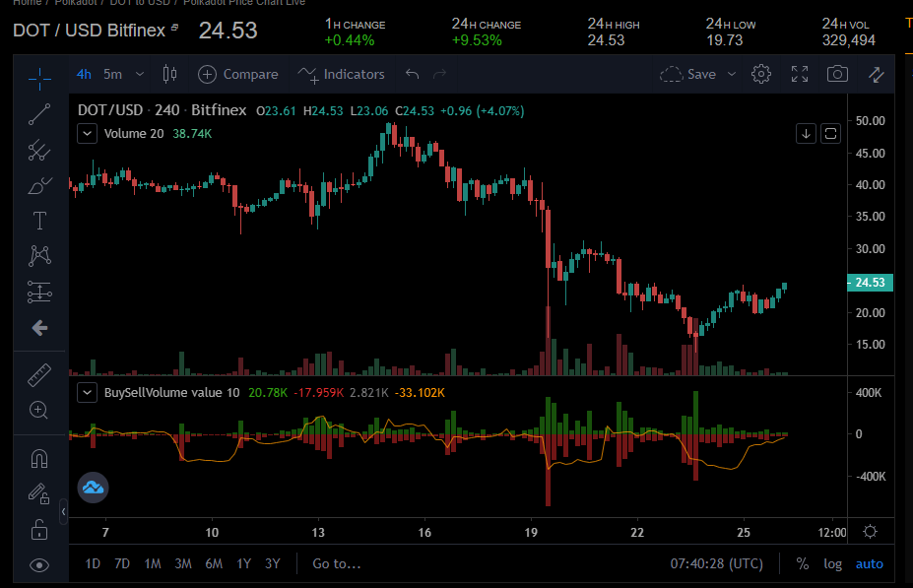
Task: Hide all drawings with eye icon
Action: [x=39, y=564]
